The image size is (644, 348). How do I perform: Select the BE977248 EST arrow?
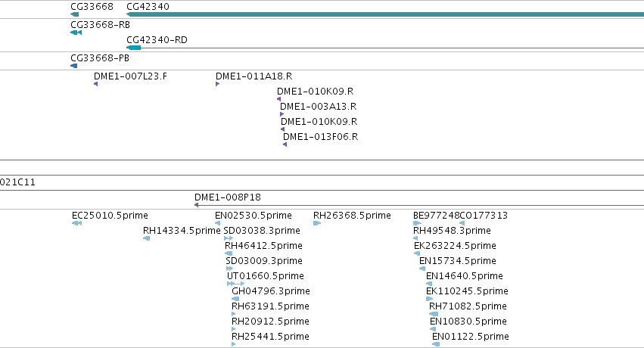pos(417,223)
